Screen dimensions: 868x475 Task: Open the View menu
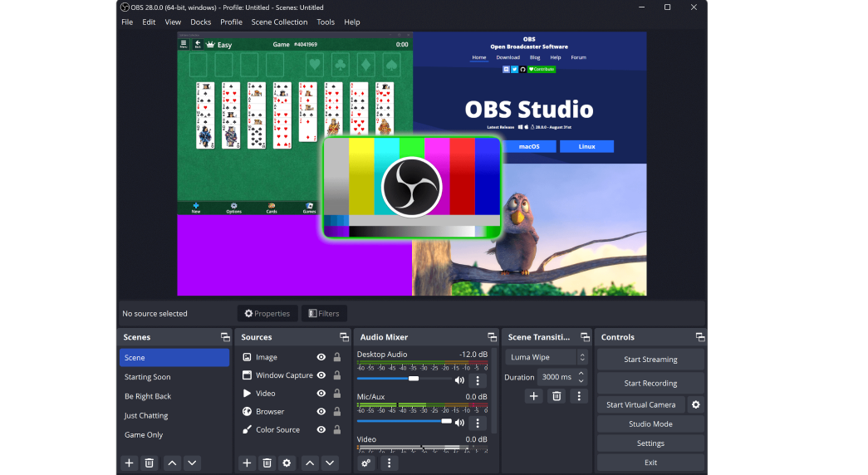173,22
